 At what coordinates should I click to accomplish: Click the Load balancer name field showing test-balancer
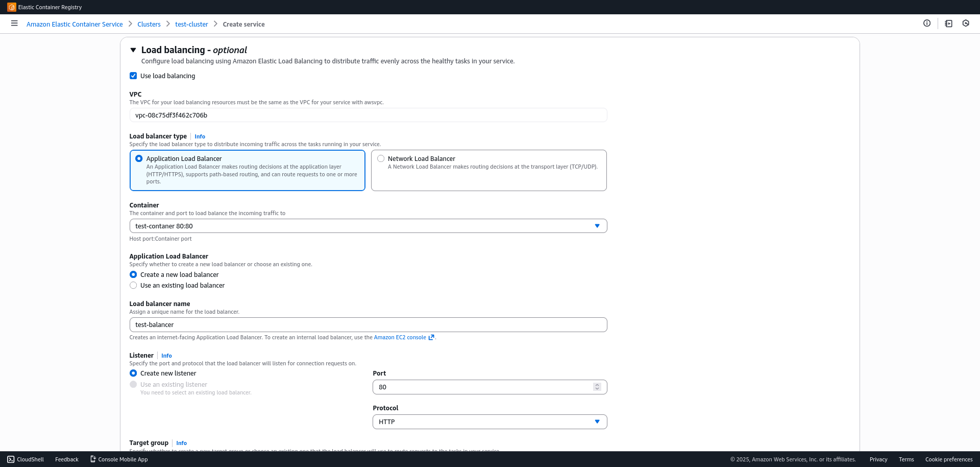pyautogui.click(x=367, y=324)
